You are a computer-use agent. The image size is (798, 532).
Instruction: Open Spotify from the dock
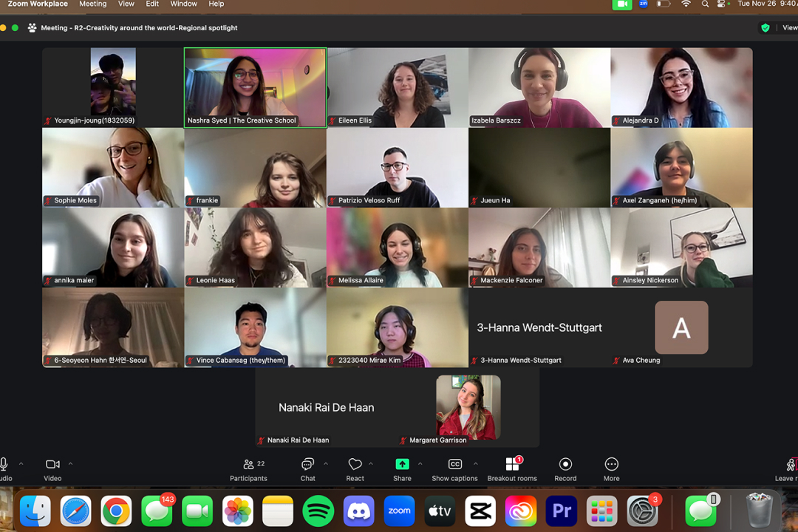318,511
